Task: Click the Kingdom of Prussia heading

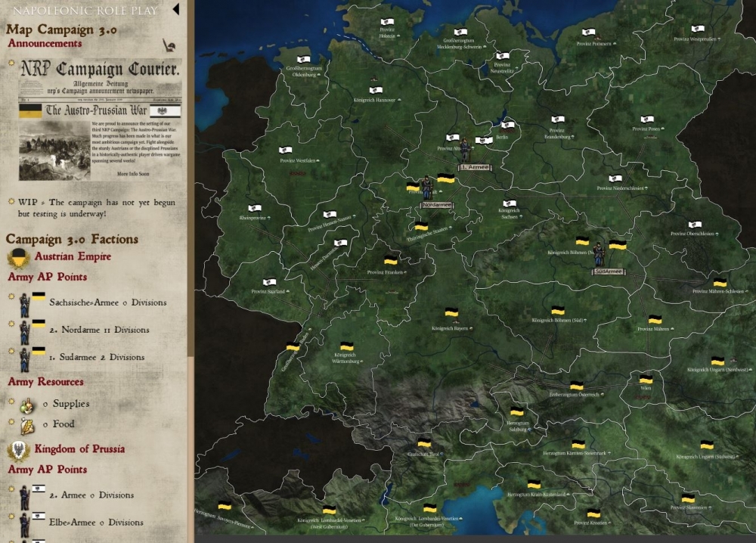Action: tap(79, 449)
